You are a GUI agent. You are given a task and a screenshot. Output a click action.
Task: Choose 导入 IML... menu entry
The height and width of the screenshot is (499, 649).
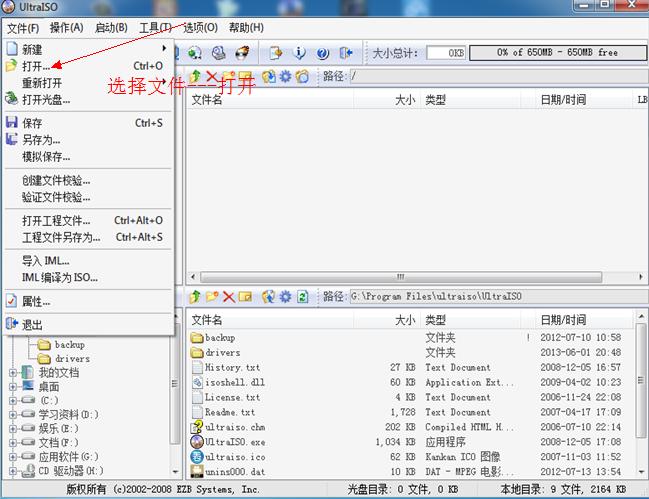88,261
